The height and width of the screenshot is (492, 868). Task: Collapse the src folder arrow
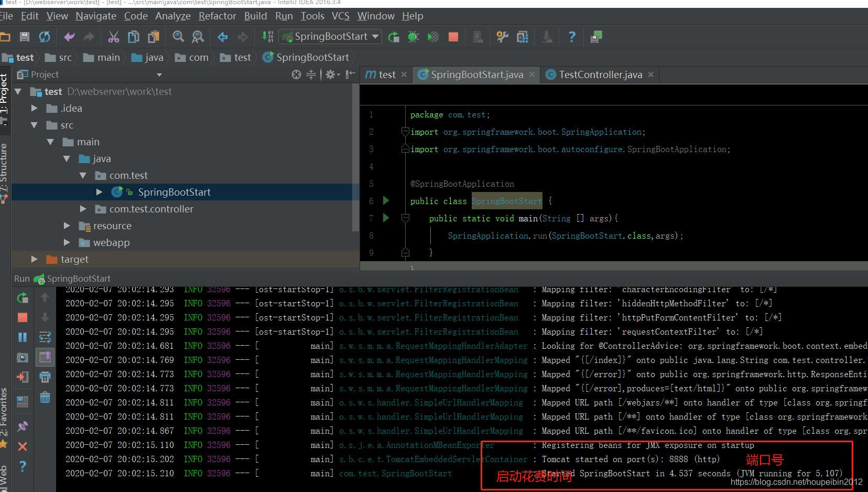[x=34, y=125]
